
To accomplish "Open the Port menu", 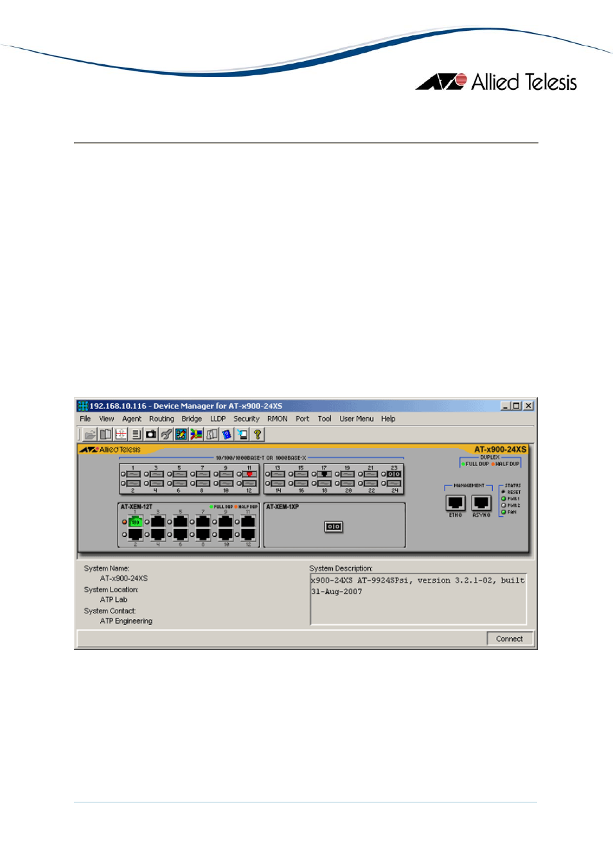I will [x=303, y=419].
